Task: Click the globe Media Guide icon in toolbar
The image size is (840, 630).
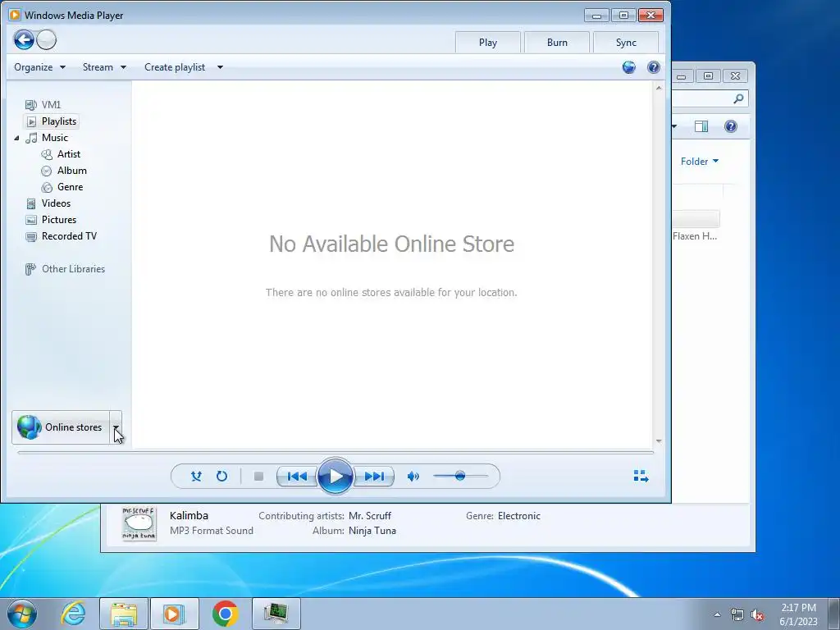Action: (629, 67)
